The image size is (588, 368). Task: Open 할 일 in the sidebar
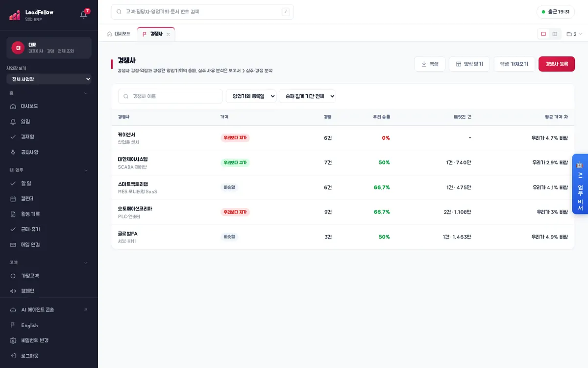(49, 183)
